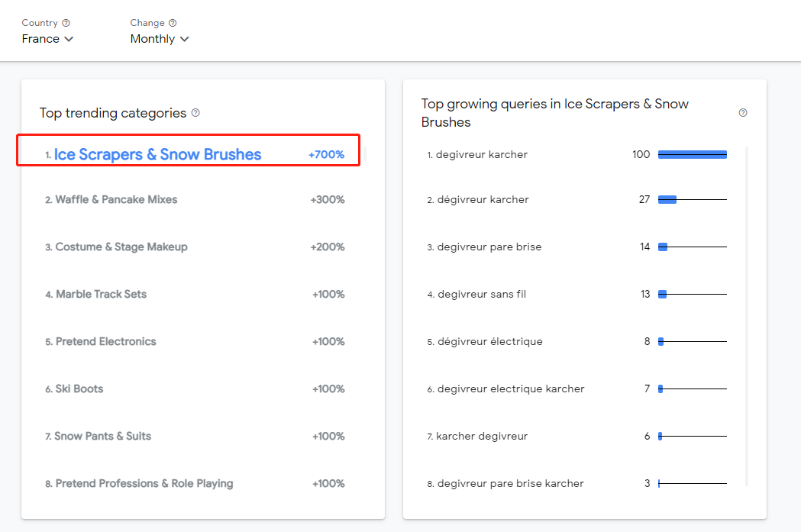The image size is (801, 532).
Task: Click the bar for score 100
Action: coord(693,155)
